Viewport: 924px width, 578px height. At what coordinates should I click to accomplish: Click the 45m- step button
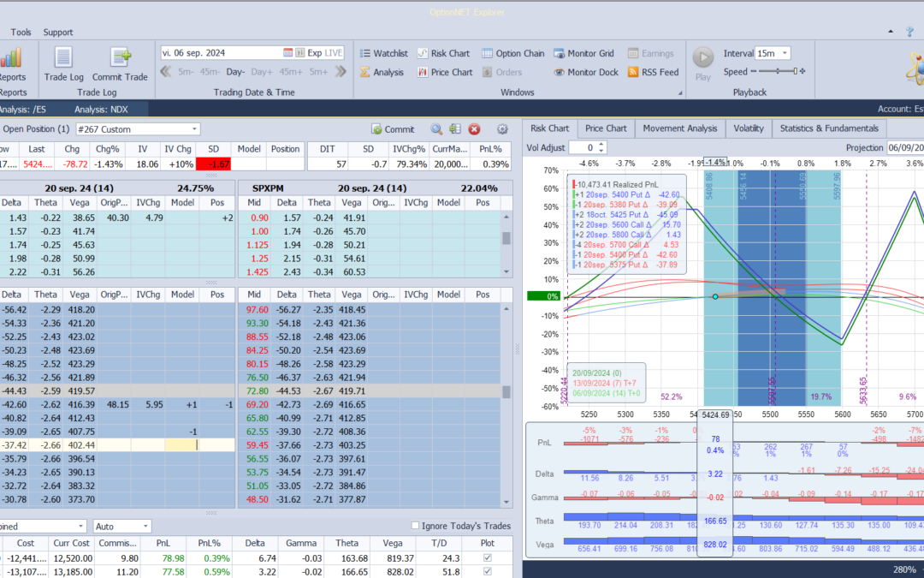[210, 72]
